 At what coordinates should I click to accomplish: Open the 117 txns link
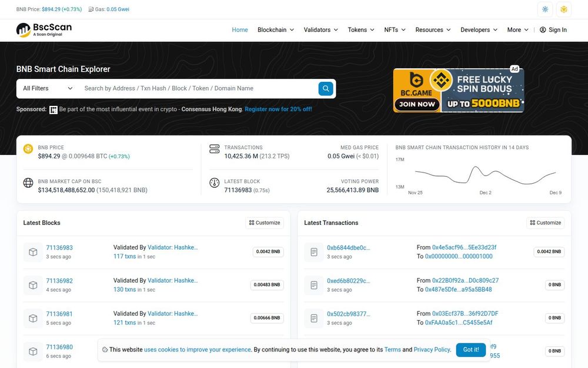pyautogui.click(x=125, y=257)
